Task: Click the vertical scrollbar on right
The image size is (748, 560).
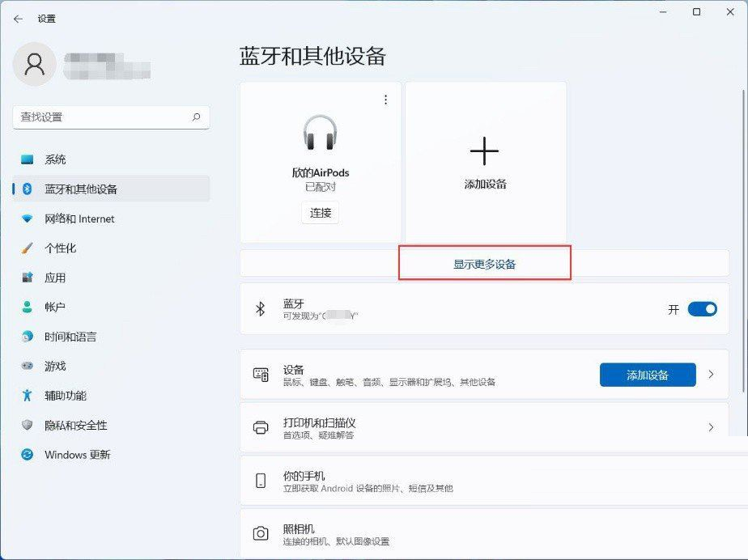Action: tap(744, 241)
